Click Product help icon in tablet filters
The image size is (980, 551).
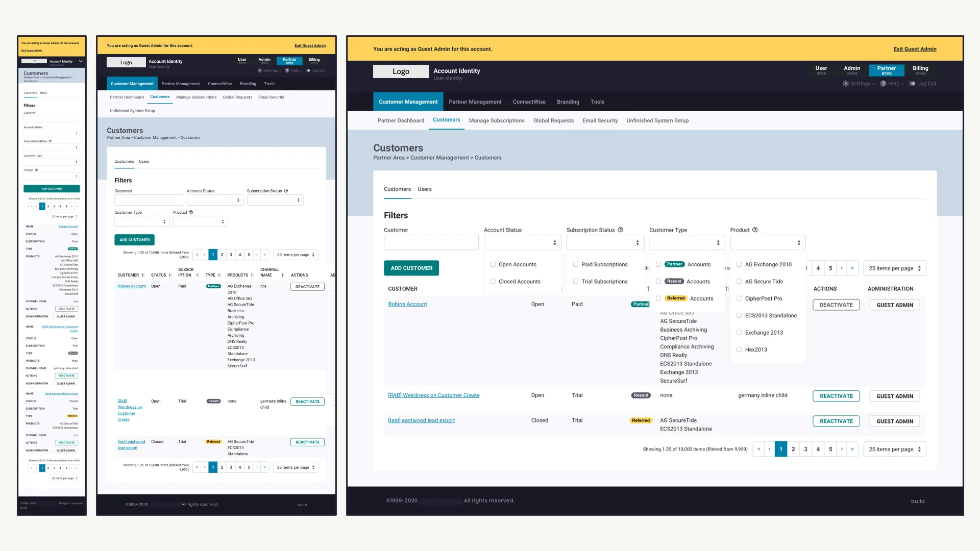pyautogui.click(x=191, y=213)
